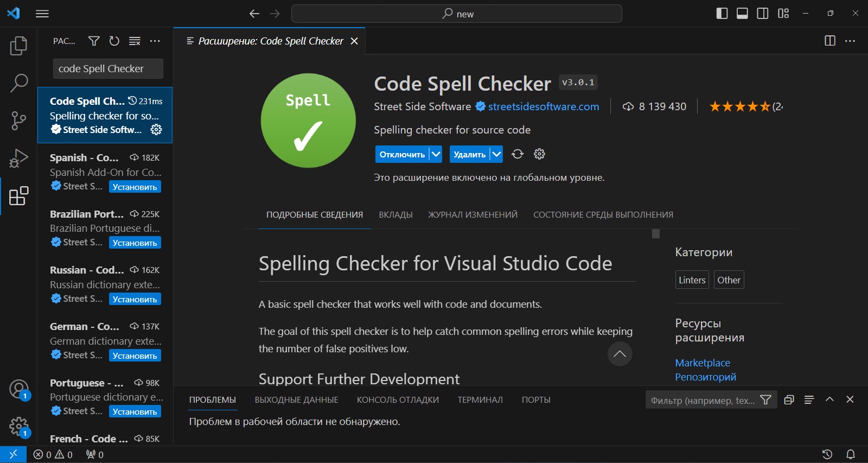Open the Explorer view in activity bar

tap(18, 46)
